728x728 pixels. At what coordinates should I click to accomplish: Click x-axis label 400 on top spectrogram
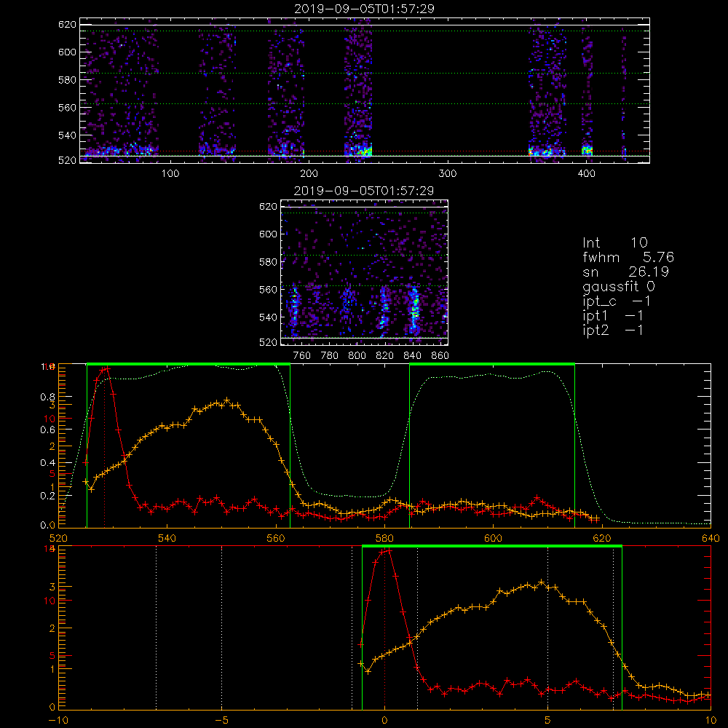click(586, 174)
